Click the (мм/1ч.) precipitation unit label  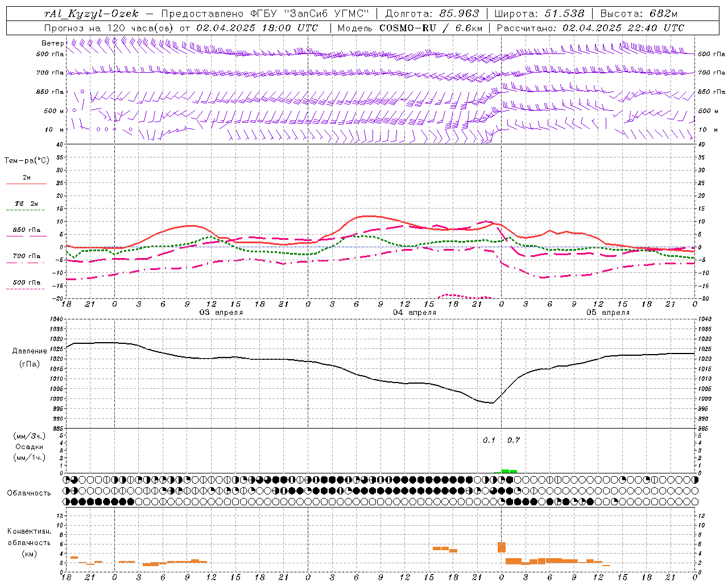30,458
